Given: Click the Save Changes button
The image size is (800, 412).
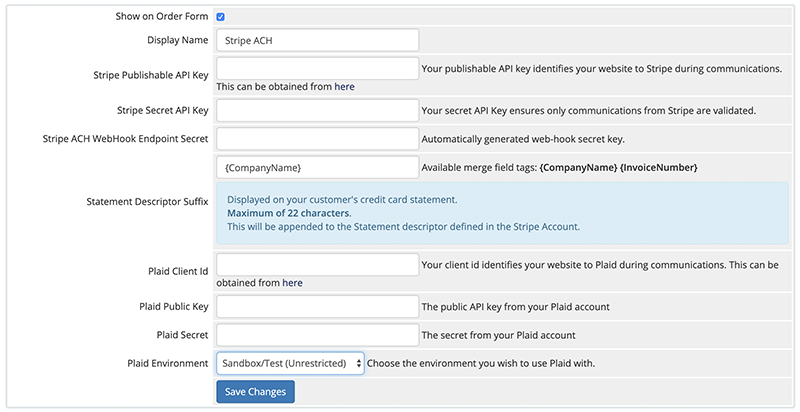Looking at the screenshot, I should point(256,392).
